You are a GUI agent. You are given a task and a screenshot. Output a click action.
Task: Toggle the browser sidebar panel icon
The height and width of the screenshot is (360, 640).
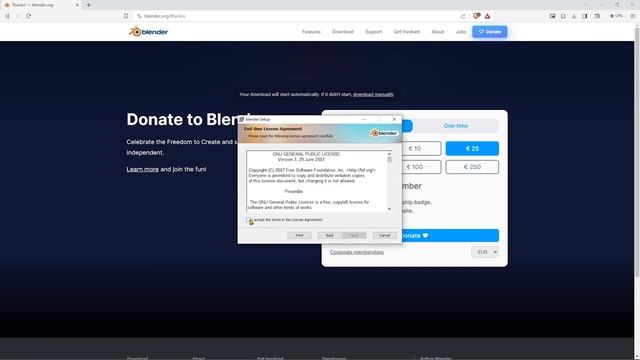(584, 16)
